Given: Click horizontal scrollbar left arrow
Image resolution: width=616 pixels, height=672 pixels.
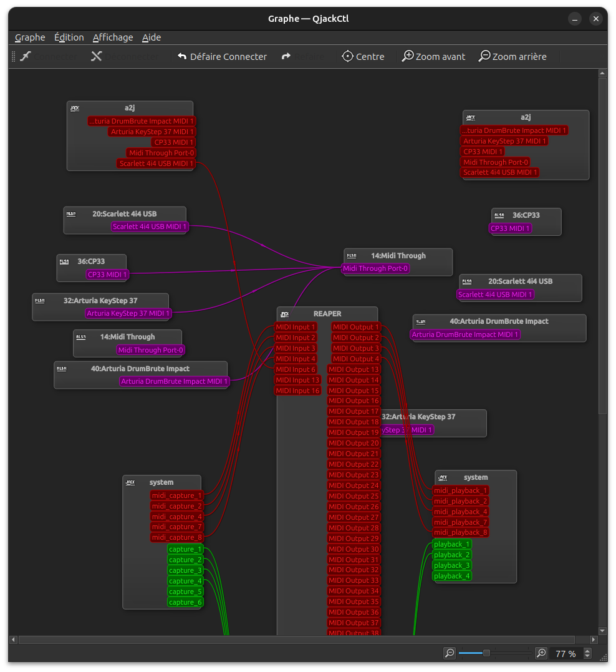Looking at the screenshot, I should (13, 640).
